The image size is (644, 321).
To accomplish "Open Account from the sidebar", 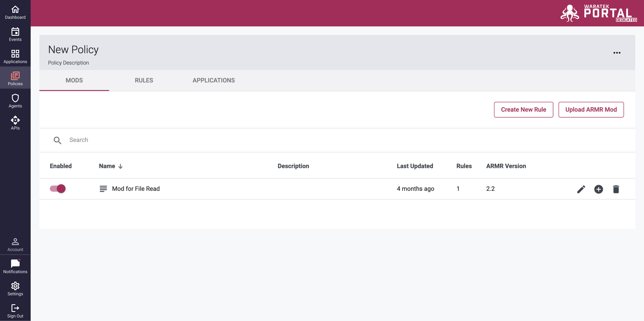I will click(15, 245).
